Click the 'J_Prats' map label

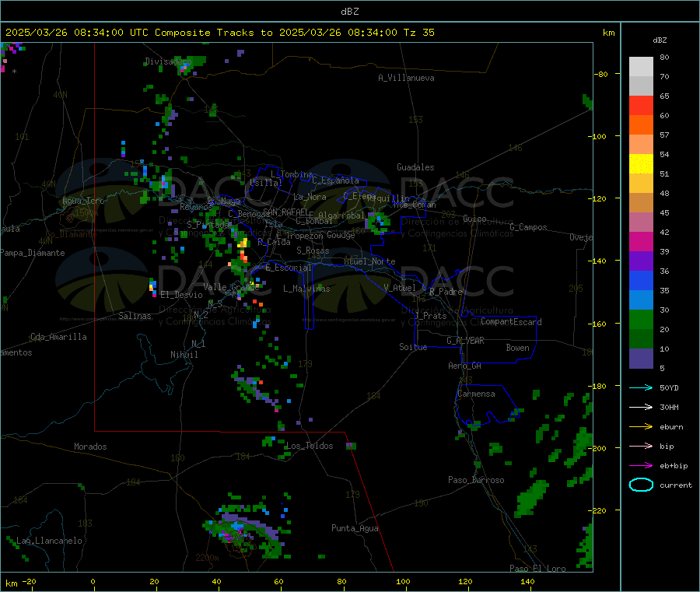[x=430, y=316]
